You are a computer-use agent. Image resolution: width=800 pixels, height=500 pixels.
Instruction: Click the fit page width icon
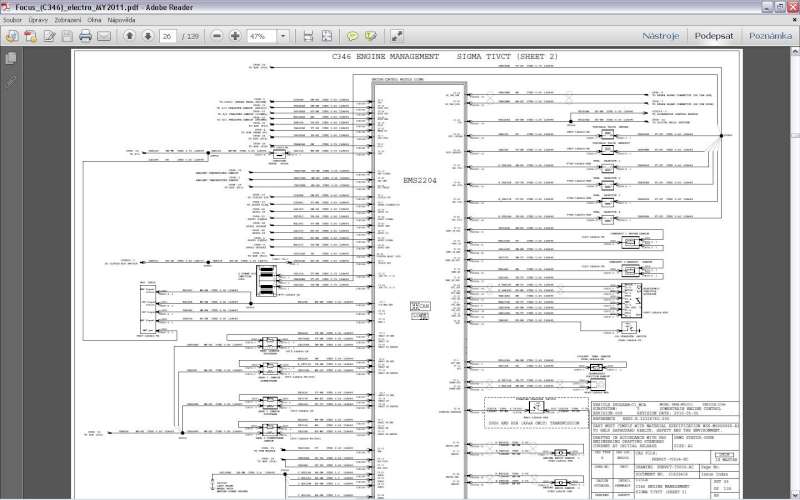click(x=309, y=36)
